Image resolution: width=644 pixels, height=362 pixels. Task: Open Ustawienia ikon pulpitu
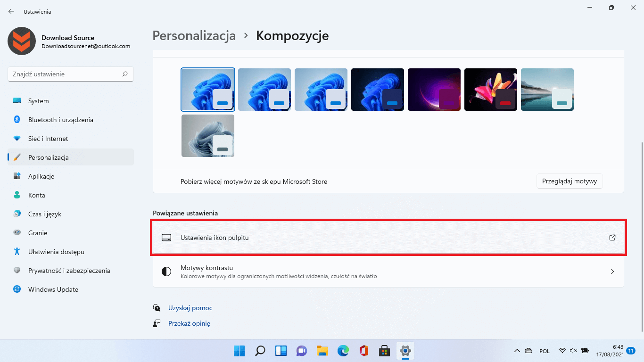pyautogui.click(x=388, y=238)
